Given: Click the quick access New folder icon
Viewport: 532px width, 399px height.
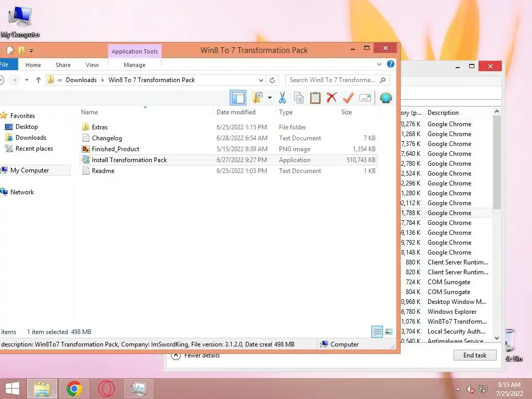Looking at the screenshot, I should tap(21, 50).
